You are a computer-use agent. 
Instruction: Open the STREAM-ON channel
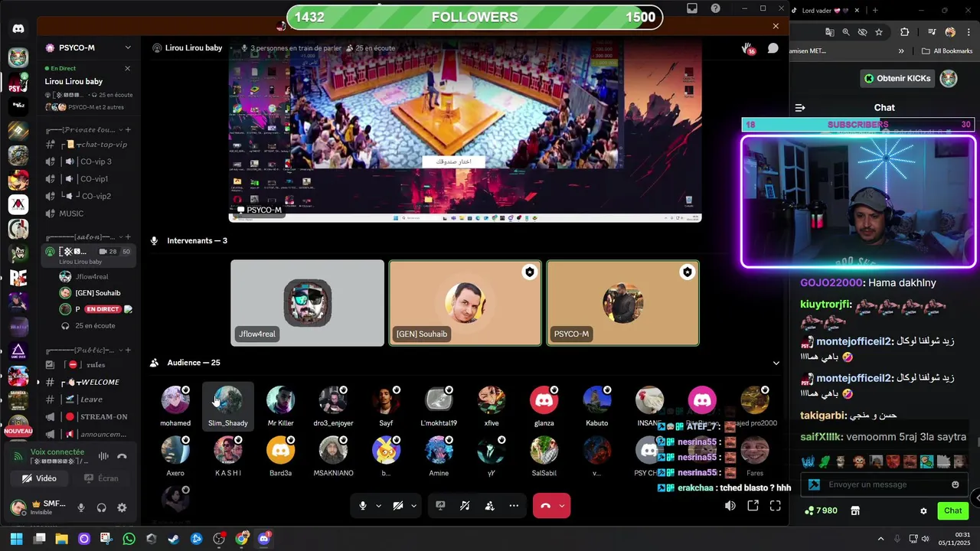pyautogui.click(x=88, y=417)
